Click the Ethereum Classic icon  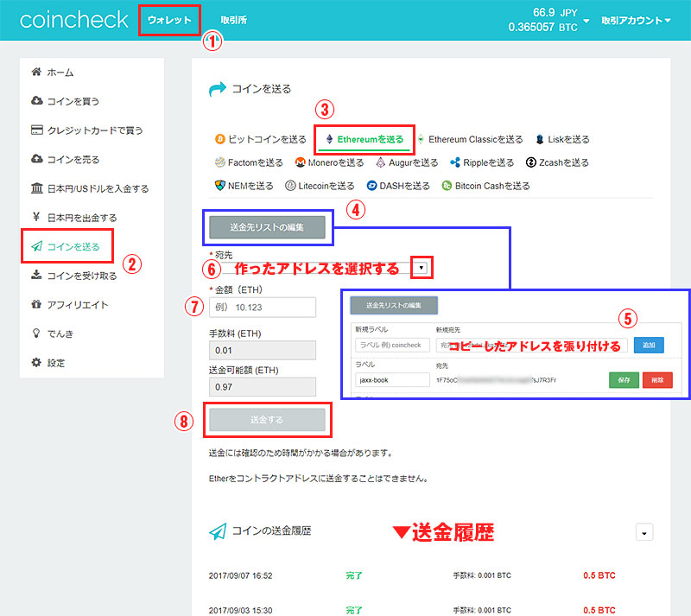tap(421, 139)
